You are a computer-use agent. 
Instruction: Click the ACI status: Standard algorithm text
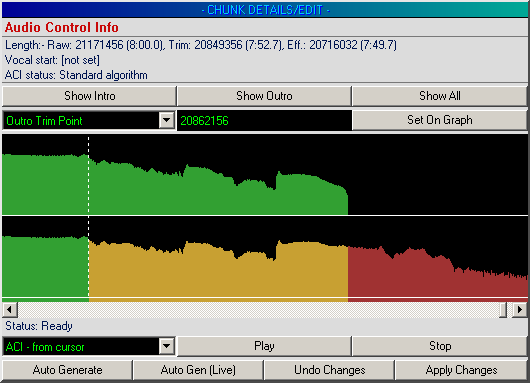[x=76, y=75]
